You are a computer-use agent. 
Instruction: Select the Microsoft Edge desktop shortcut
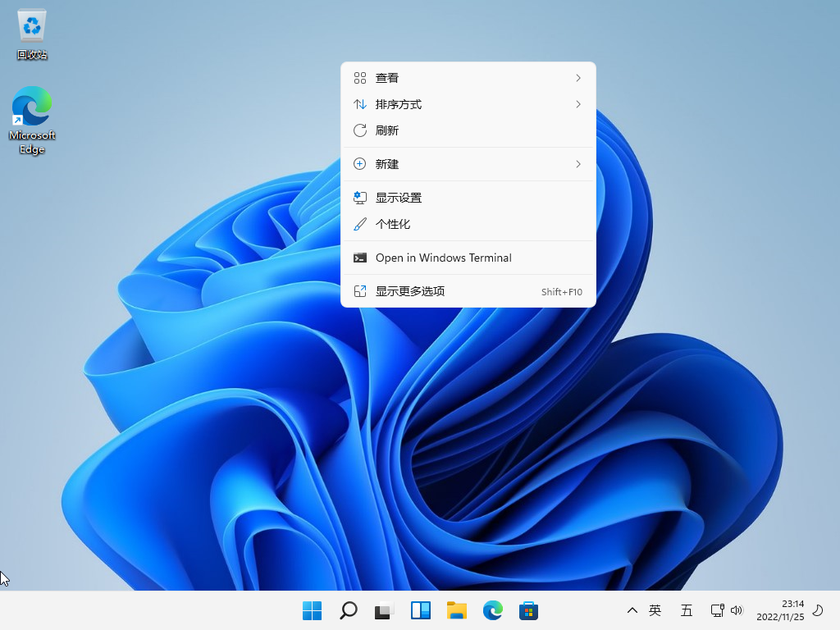(x=32, y=121)
